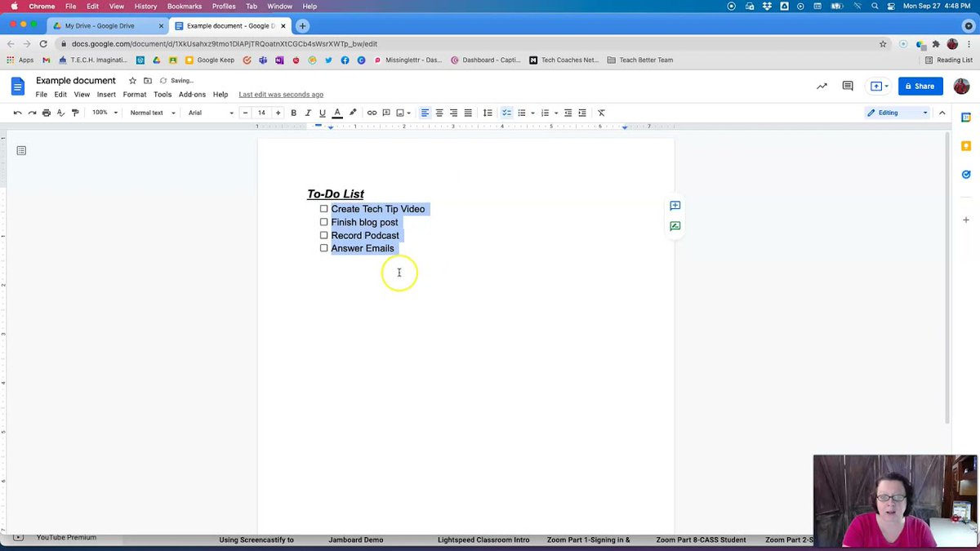980x551 pixels.
Task: Open the activity dashboard trend icon
Action: 822,86
